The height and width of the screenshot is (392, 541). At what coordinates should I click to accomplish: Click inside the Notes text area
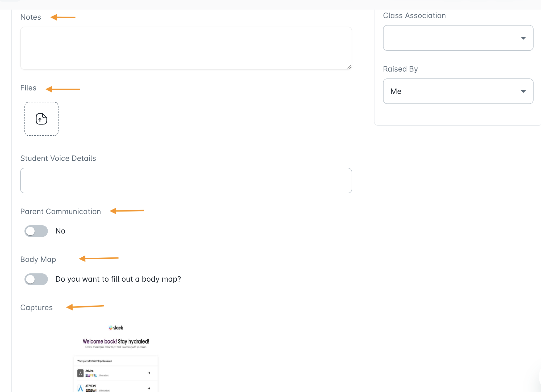[186, 48]
